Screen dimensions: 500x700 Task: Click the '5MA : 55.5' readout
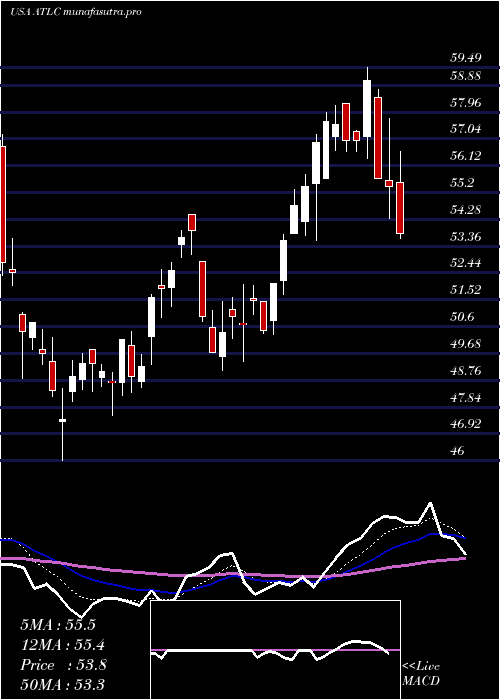click(x=58, y=625)
